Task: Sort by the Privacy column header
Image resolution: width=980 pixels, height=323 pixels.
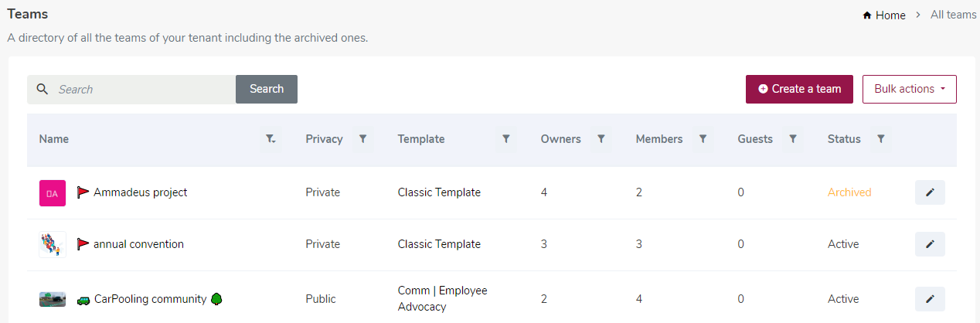Action: (x=324, y=139)
